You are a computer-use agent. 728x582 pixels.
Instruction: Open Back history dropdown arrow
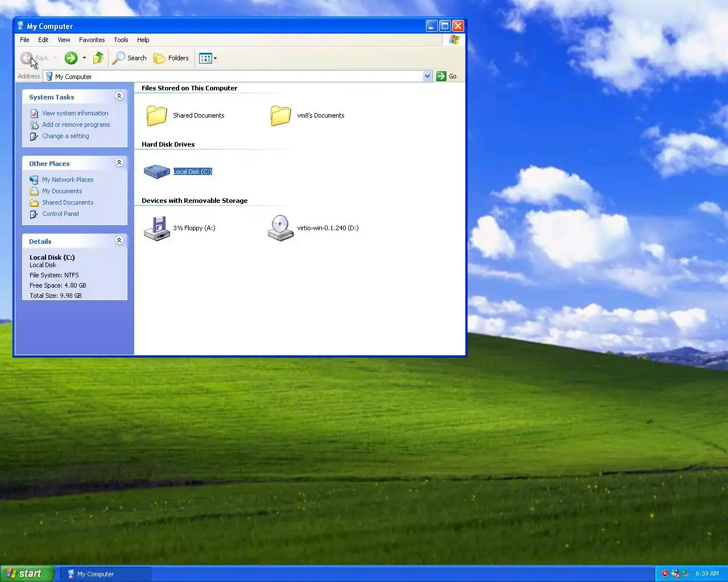tap(55, 58)
